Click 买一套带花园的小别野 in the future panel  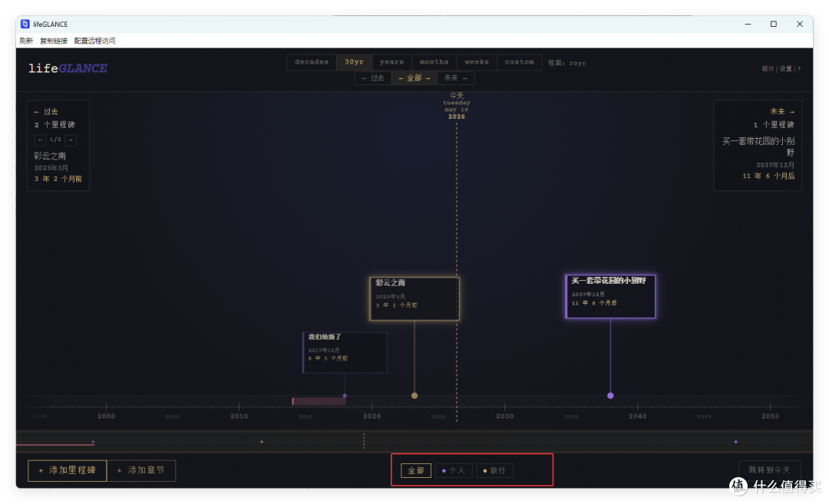(x=758, y=147)
